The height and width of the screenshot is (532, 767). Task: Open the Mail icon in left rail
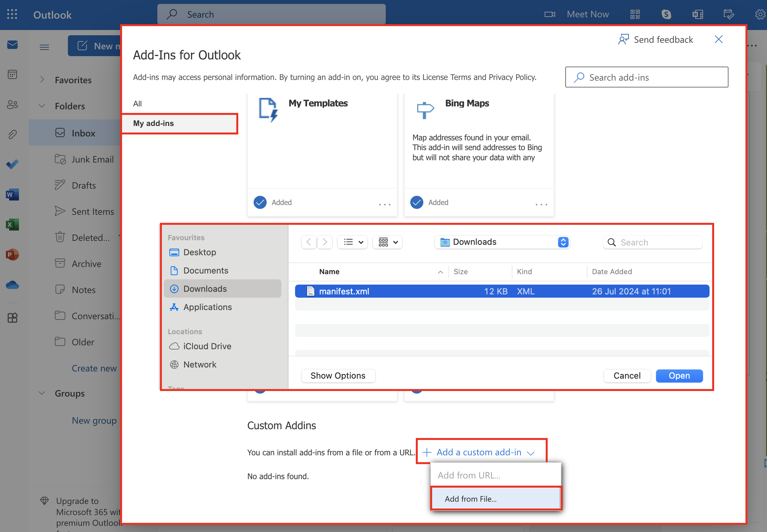pyautogui.click(x=12, y=45)
